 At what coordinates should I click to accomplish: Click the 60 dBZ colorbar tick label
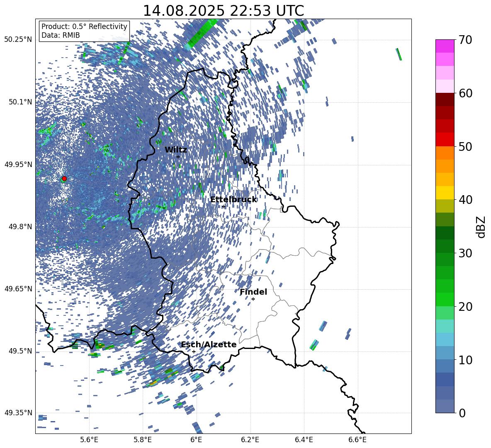point(465,93)
